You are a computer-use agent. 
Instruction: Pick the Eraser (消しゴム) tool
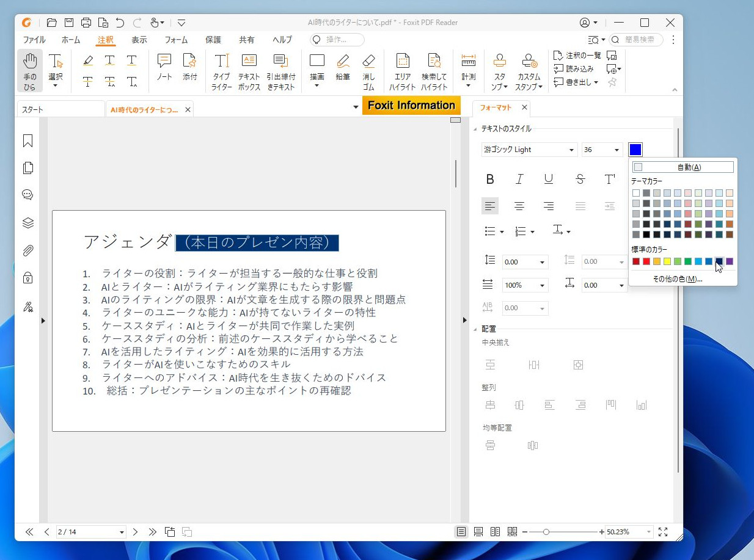[x=368, y=71]
